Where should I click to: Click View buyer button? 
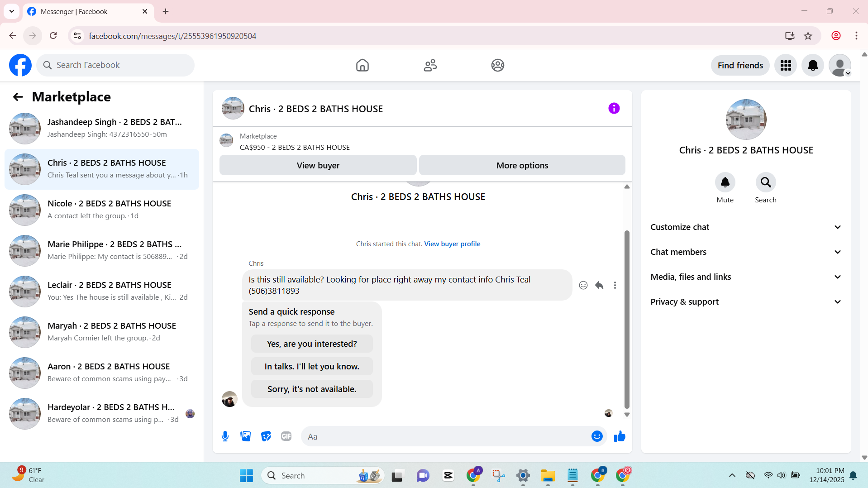(318, 165)
